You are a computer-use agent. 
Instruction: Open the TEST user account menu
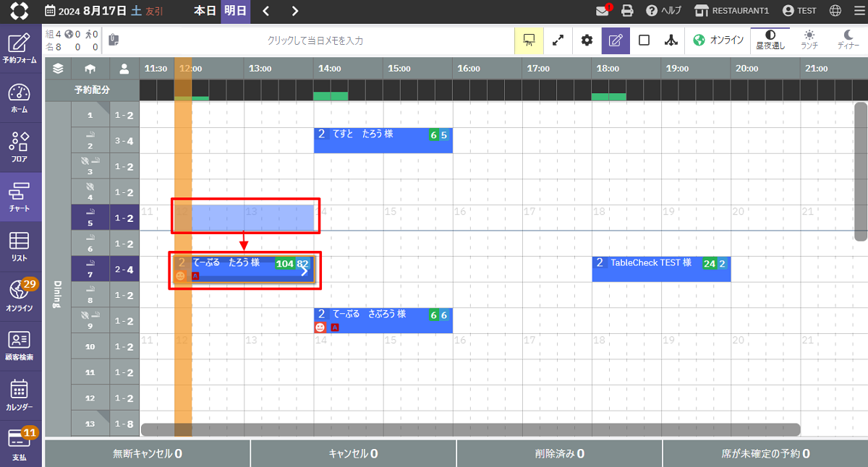click(799, 11)
